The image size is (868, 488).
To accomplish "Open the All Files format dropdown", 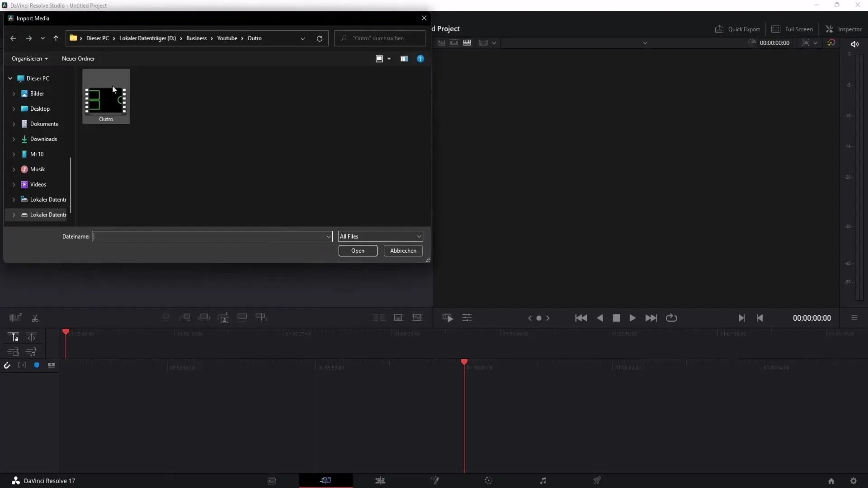I will 379,236.
